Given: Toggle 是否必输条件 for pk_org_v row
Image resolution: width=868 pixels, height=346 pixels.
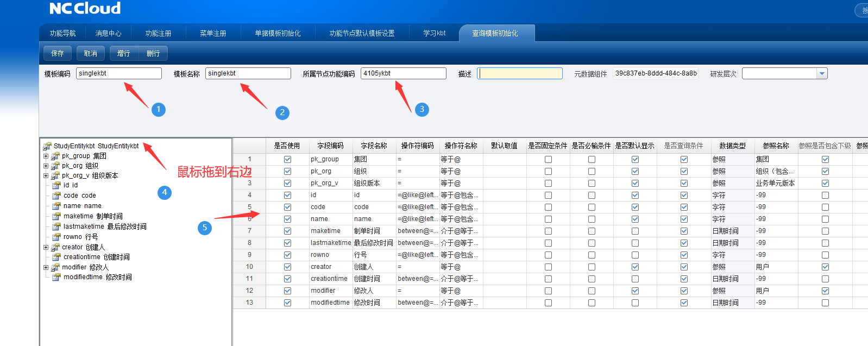Looking at the screenshot, I should coord(592,183).
